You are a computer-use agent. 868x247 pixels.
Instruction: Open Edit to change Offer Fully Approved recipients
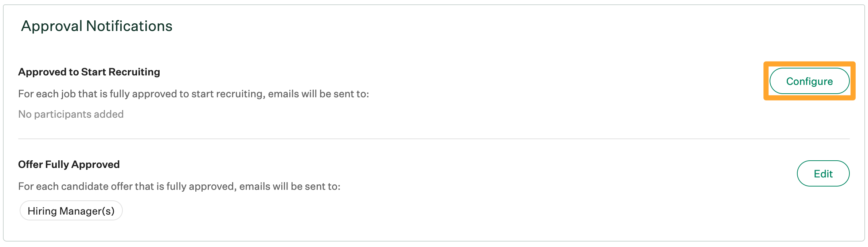click(x=823, y=174)
